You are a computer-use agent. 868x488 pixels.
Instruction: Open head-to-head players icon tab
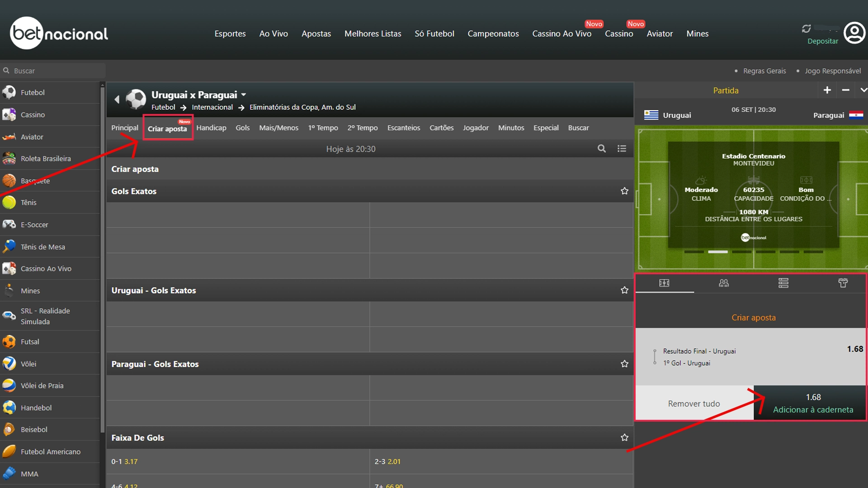tap(723, 283)
